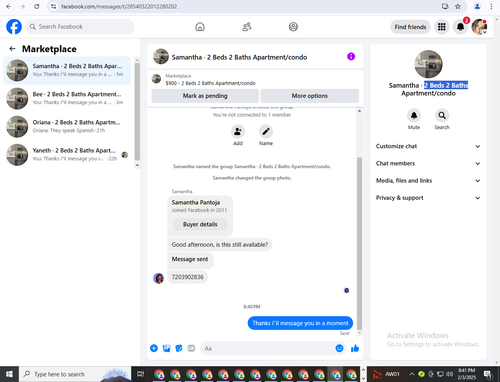The width and height of the screenshot is (500, 382).
Task: Open Samantha conversation in chat list
Action: [x=67, y=70]
